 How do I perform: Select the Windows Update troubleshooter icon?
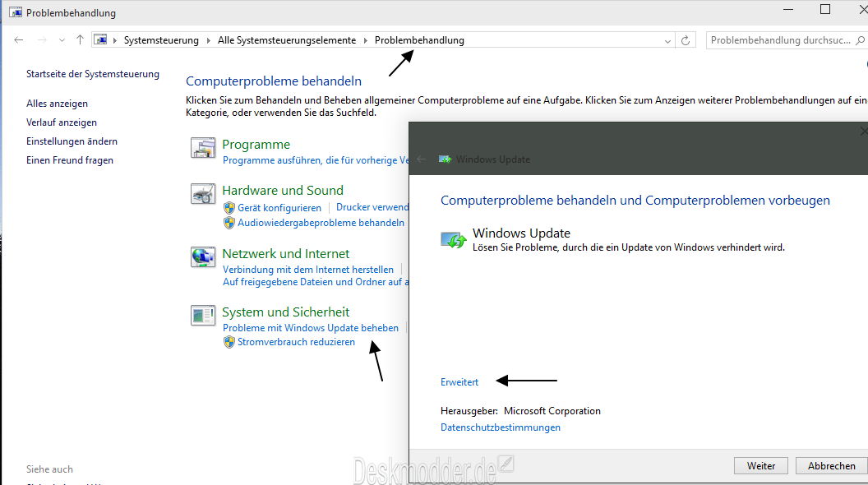454,240
